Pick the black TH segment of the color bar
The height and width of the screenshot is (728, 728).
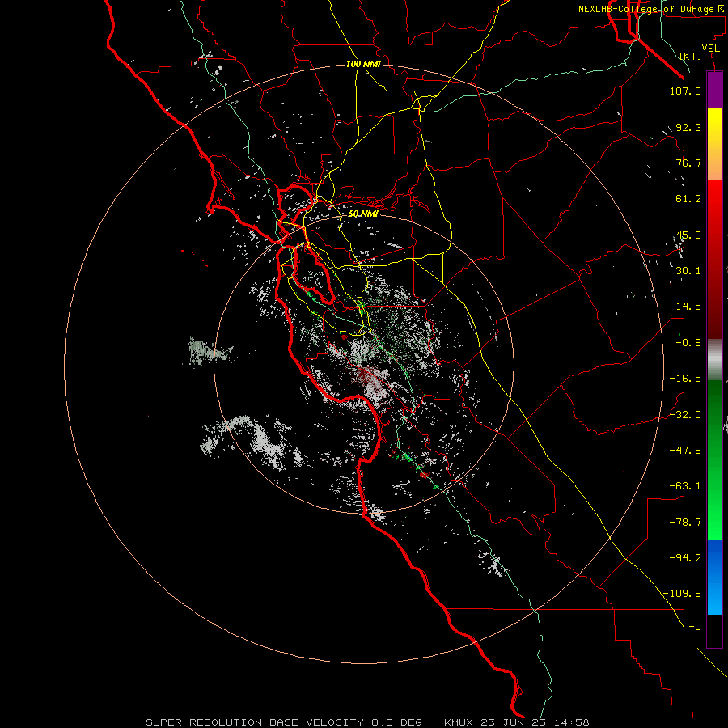(x=714, y=630)
